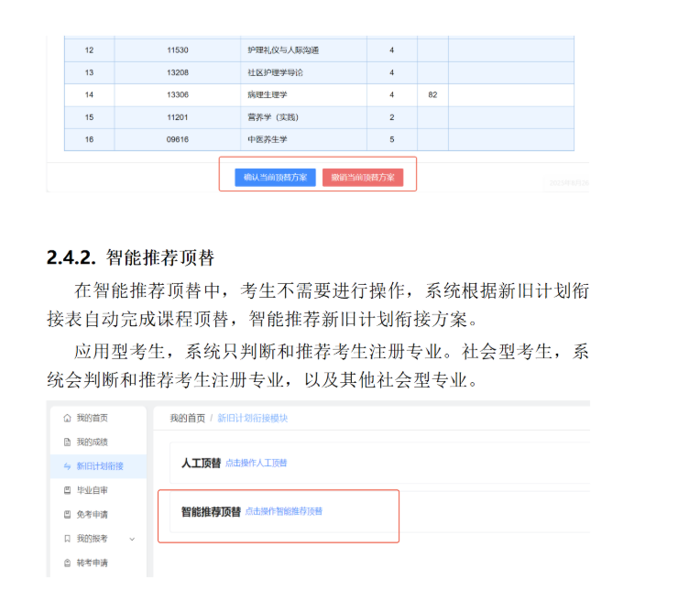Click the icon beside 转考申请
Screen dimensions: 700x590
click(67, 563)
